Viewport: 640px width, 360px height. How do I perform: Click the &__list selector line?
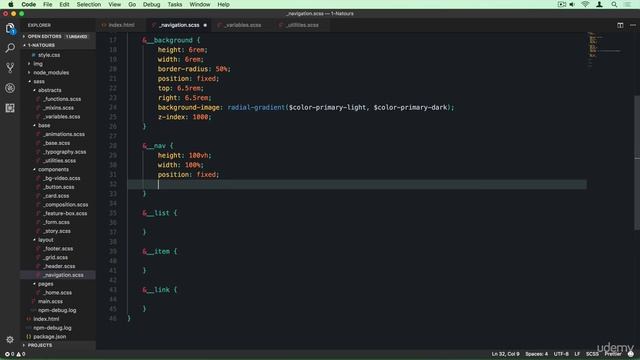160,213
